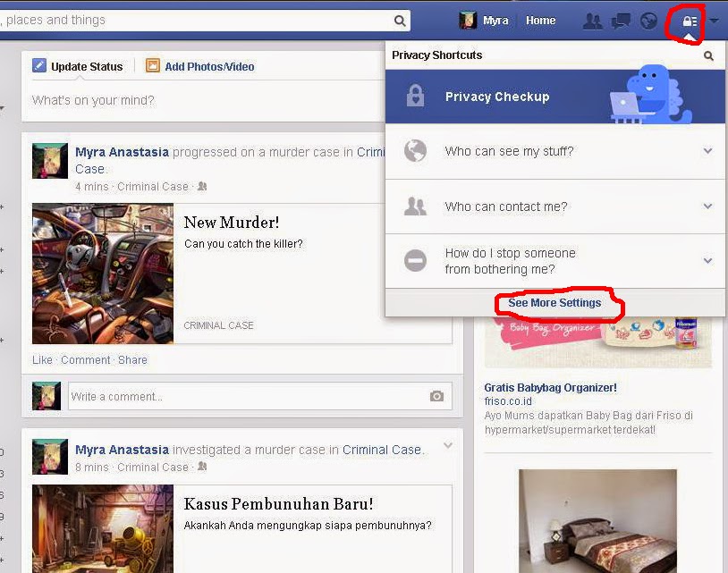
Task: Go to Home in top bar
Action: point(540,21)
